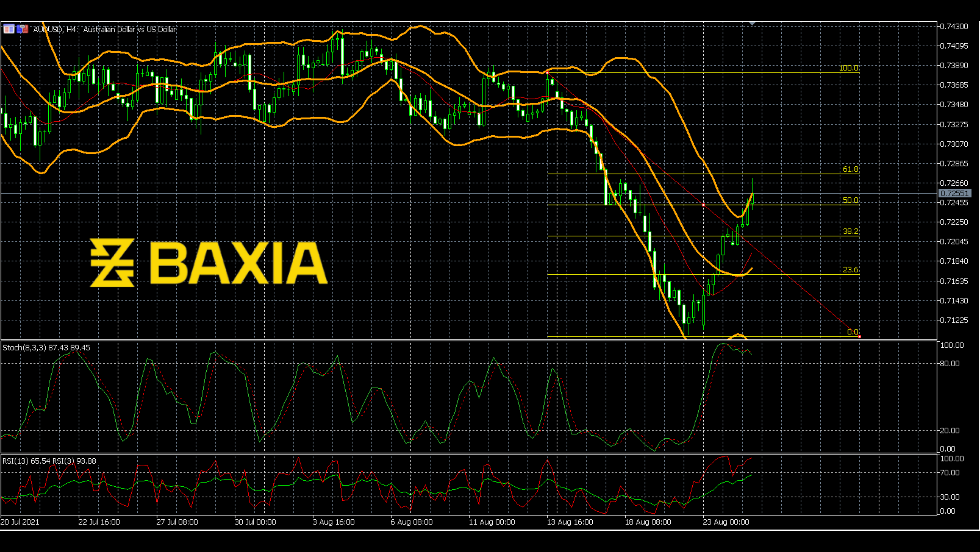980x552 pixels.
Task: Click the 0.72660 price scale label
Action: coord(954,183)
